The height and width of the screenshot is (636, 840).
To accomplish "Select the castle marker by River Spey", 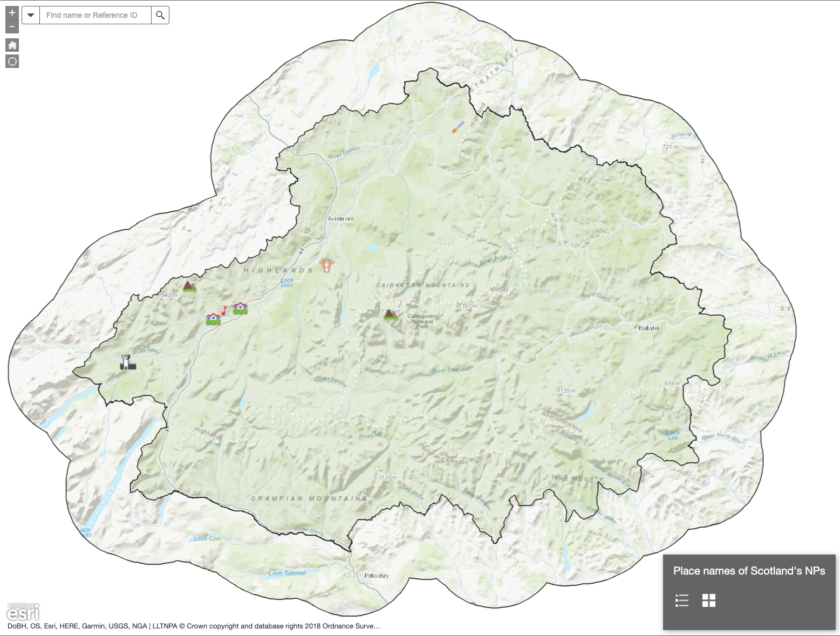I will pos(128,363).
